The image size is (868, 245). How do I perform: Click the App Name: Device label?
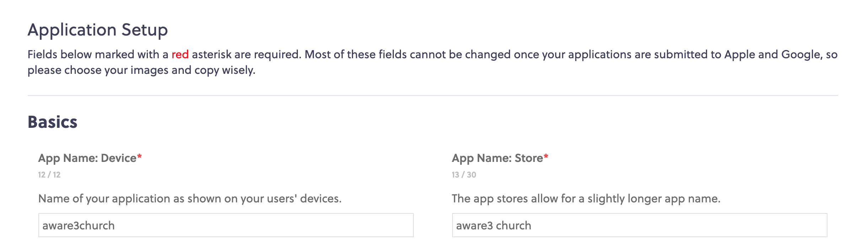(87, 158)
